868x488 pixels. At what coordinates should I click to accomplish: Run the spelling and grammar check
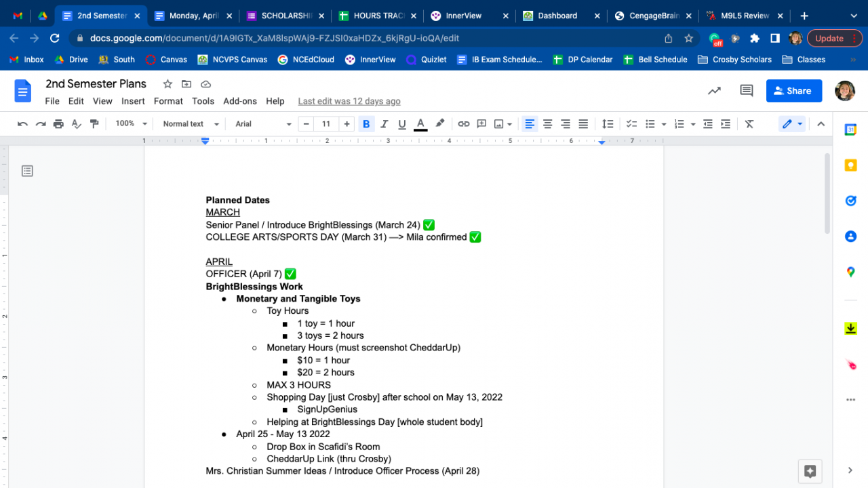(x=77, y=124)
